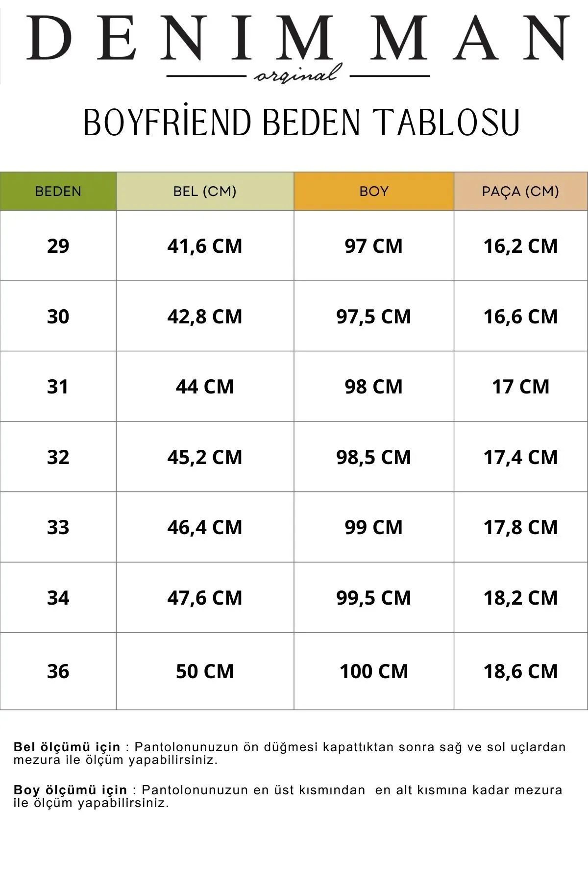Screen dimensions: 588x882
Task: Click the 17 CM cuff value
Action: [520, 387]
